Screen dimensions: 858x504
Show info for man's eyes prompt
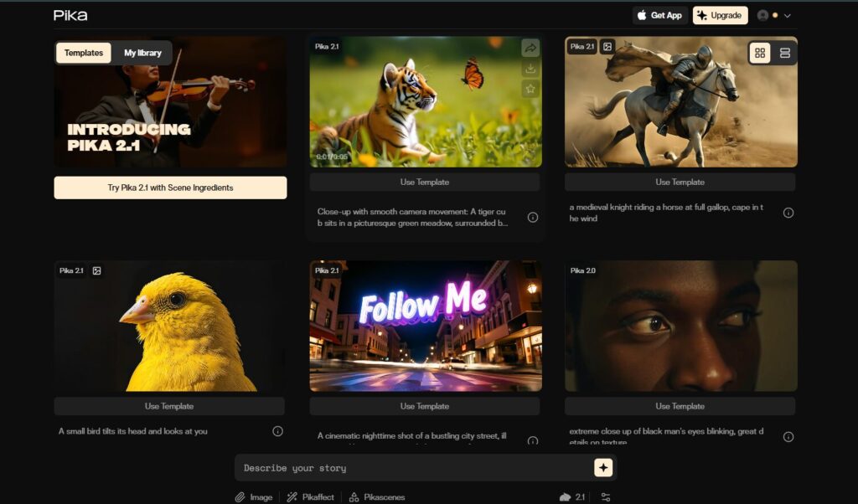click(x=788, y=437)
